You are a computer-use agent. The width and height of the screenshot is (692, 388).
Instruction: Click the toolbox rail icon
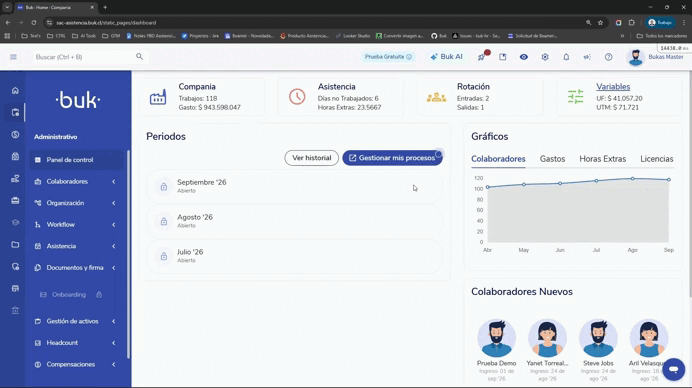(15, 201)
